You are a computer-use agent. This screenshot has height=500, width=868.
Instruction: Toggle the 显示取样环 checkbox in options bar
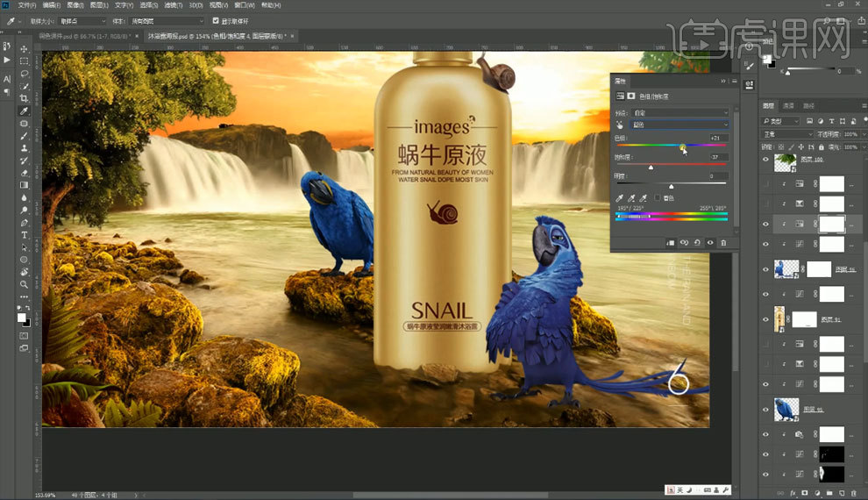pyautogui.click(x=216, y=21)
